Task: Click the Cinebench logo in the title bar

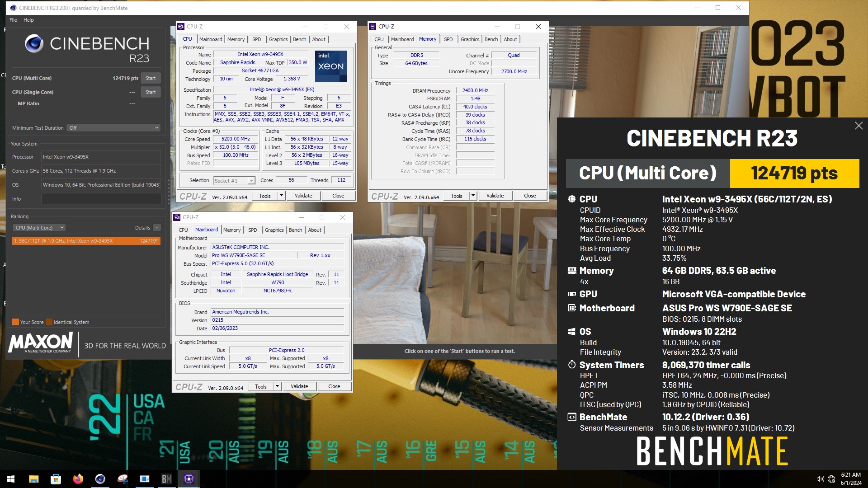Action: click(x=13, y=8)
